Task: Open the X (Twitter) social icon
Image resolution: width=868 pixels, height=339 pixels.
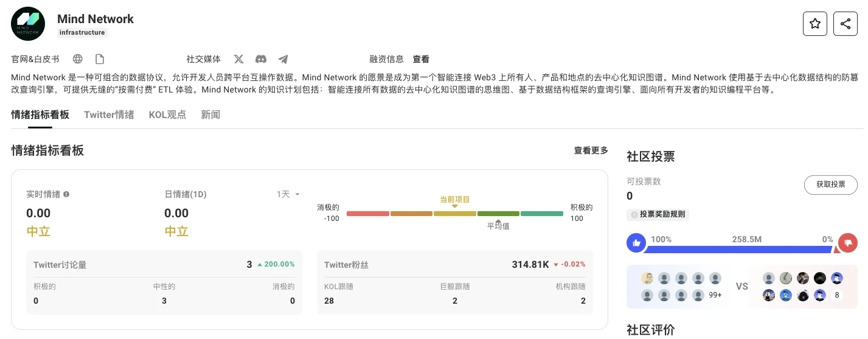Action: tap(238, 59)
